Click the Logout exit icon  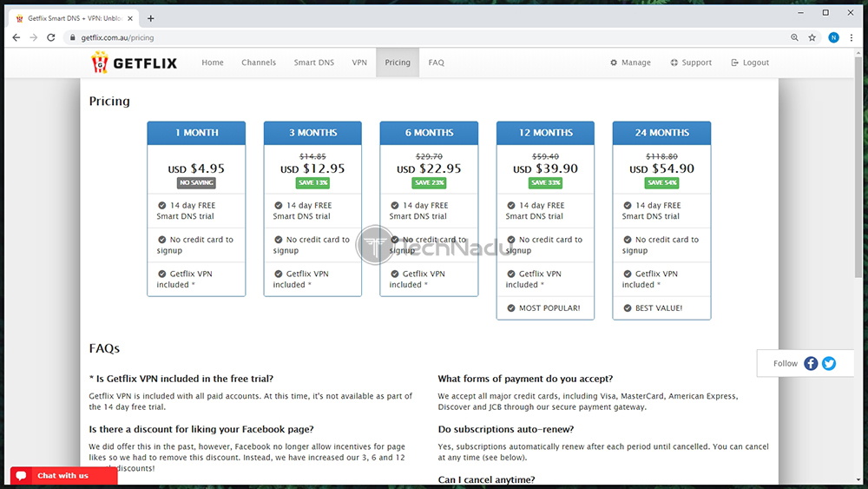[734, 63]
